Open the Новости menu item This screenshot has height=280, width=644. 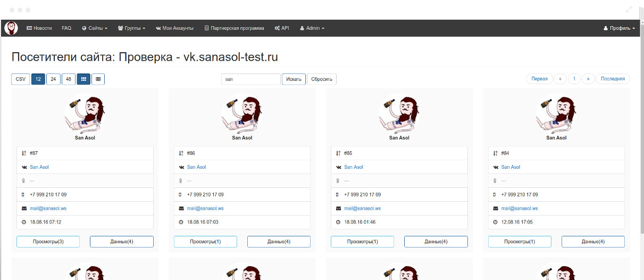(39, 28)
